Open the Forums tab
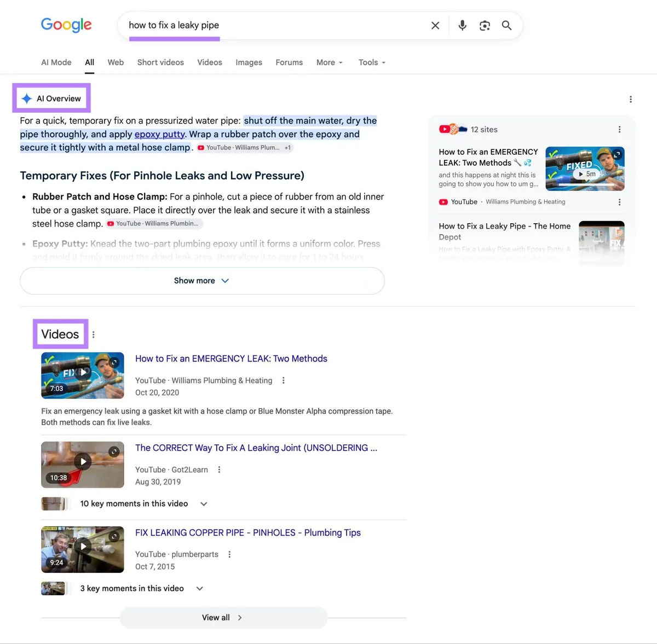 (289, 62)
